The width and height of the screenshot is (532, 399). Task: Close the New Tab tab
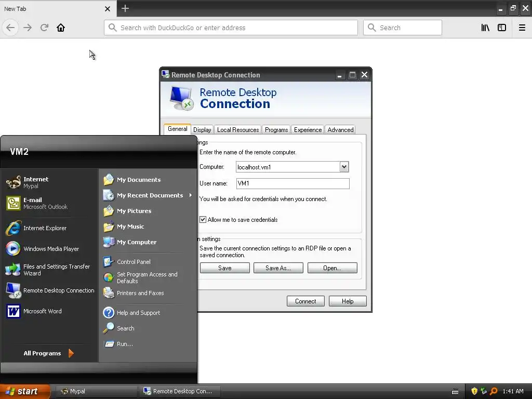click(107, 9)
